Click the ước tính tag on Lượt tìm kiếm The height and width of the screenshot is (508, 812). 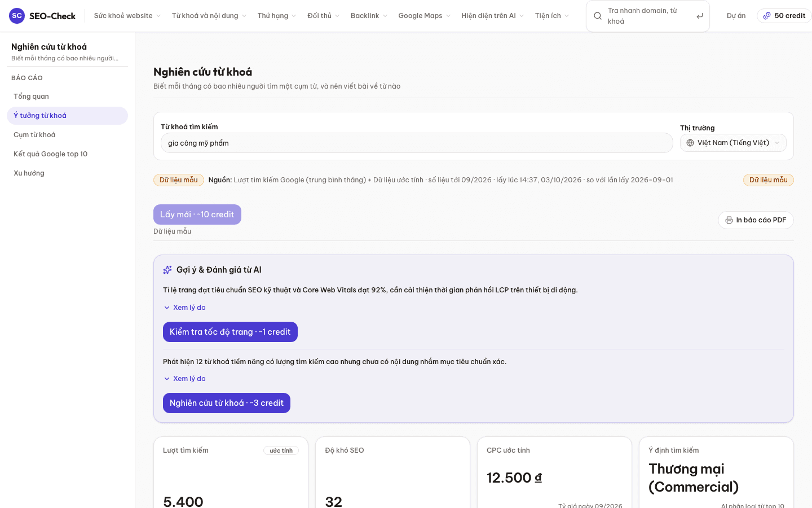[x=281, y=450]
